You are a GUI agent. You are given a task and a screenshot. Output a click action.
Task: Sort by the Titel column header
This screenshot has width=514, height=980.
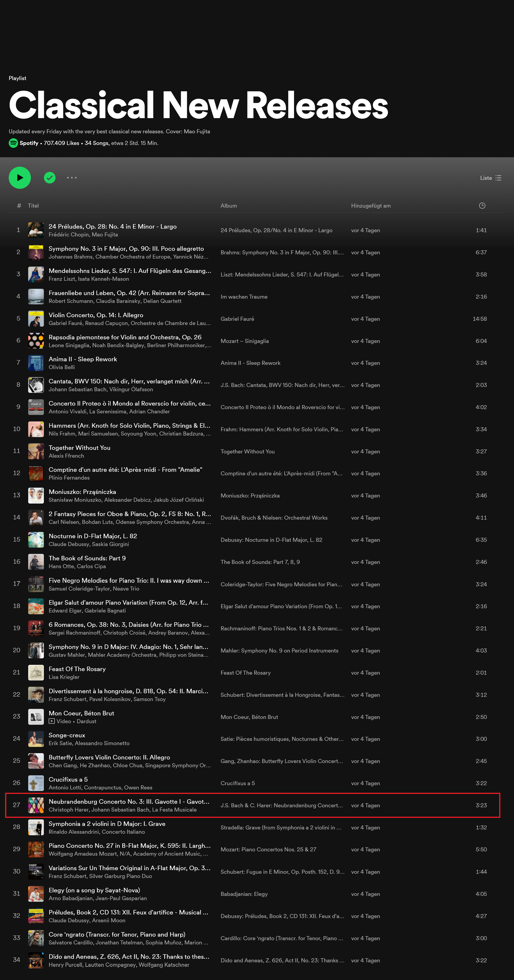click(x=33, y=205)
